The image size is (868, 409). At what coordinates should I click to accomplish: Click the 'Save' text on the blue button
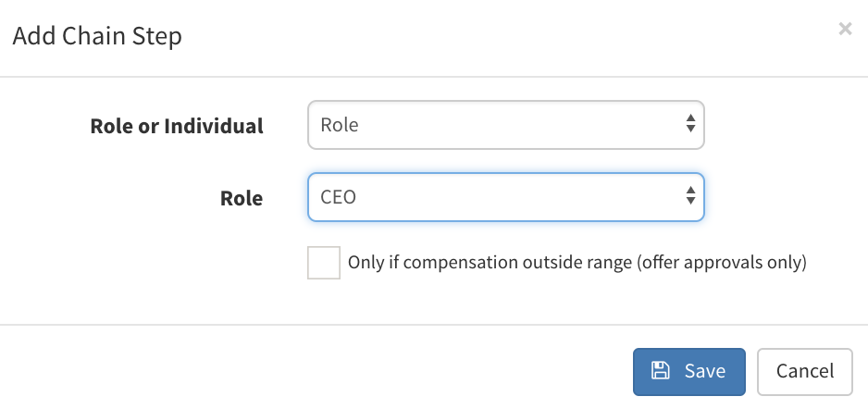[x=704, y=371]
